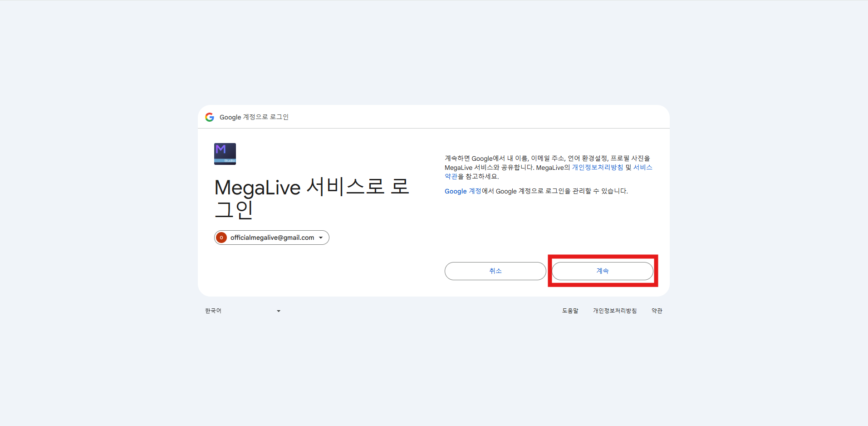Click the 계속 continue button

pos(603,271)
